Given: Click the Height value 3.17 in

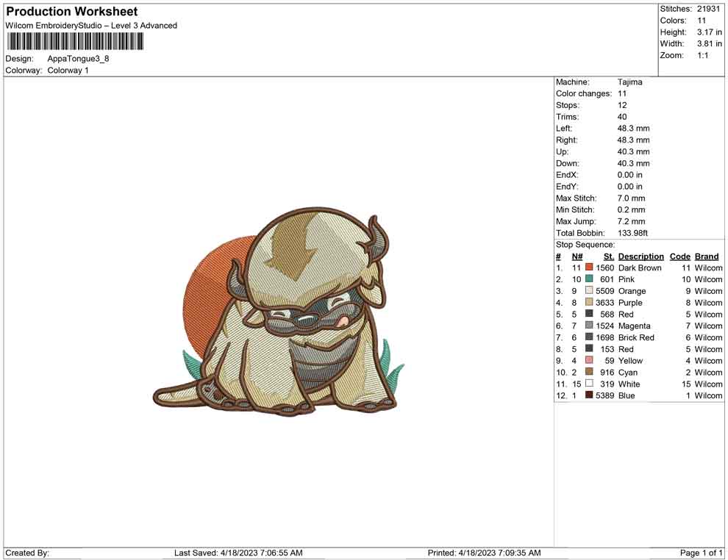Looking at the screenshot, I should click(x=709, y=32).
